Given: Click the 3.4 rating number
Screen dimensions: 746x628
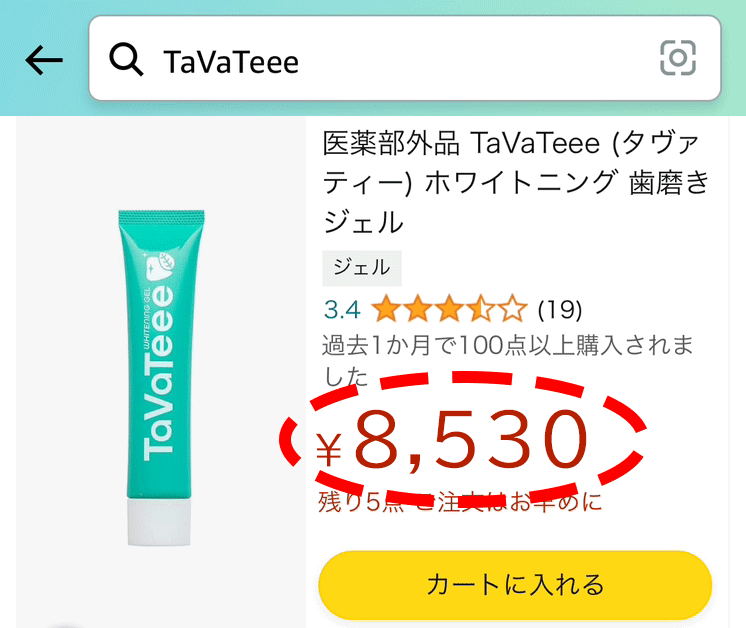Looking at the screenshot, I should [342, 310].
